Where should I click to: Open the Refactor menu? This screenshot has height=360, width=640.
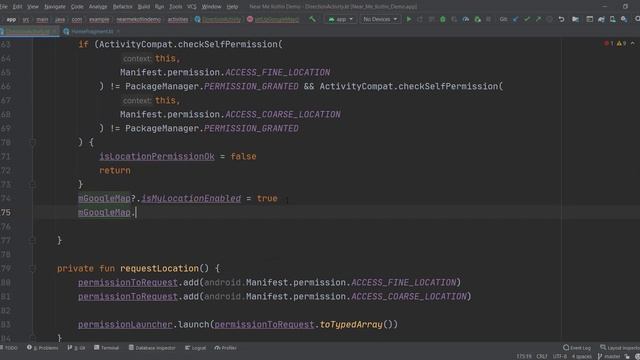point(122,7)
